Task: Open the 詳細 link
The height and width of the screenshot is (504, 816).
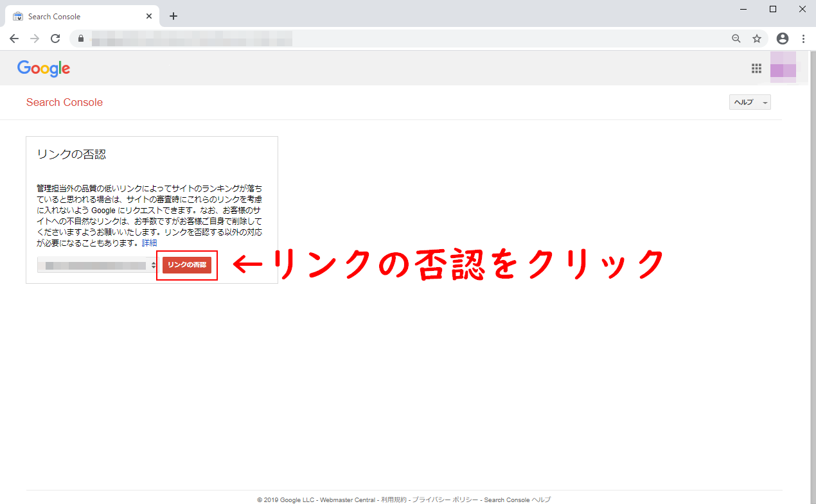Action: click(x=149, y=243)
